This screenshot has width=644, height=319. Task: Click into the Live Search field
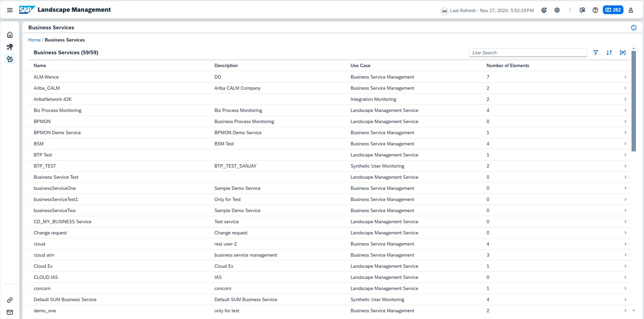(528, 53)
